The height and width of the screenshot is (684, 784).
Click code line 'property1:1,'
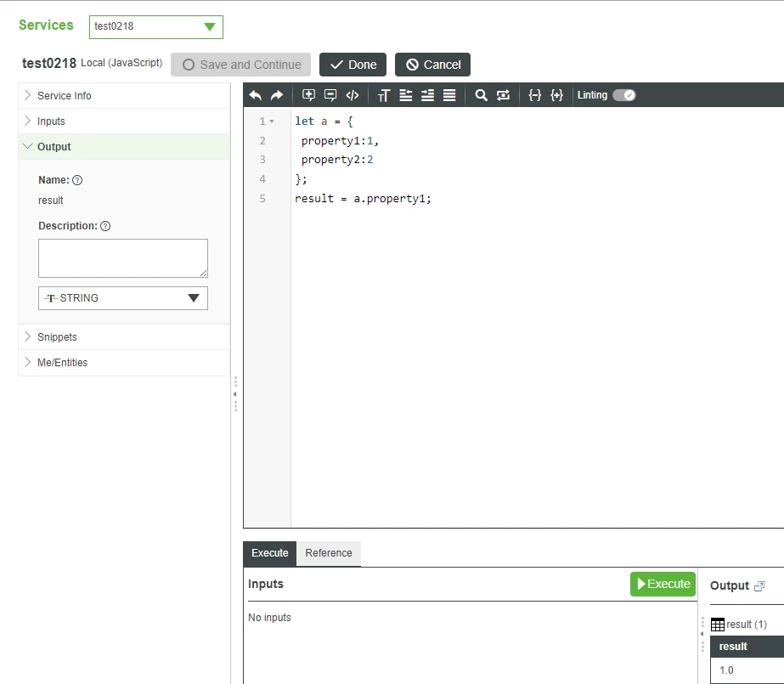point(340,141)
